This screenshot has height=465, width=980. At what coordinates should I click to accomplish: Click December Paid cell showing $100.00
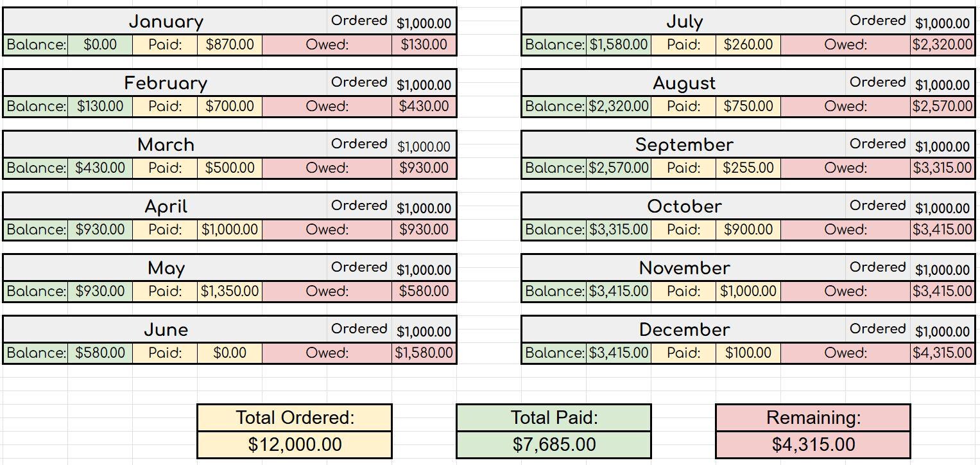748,353
